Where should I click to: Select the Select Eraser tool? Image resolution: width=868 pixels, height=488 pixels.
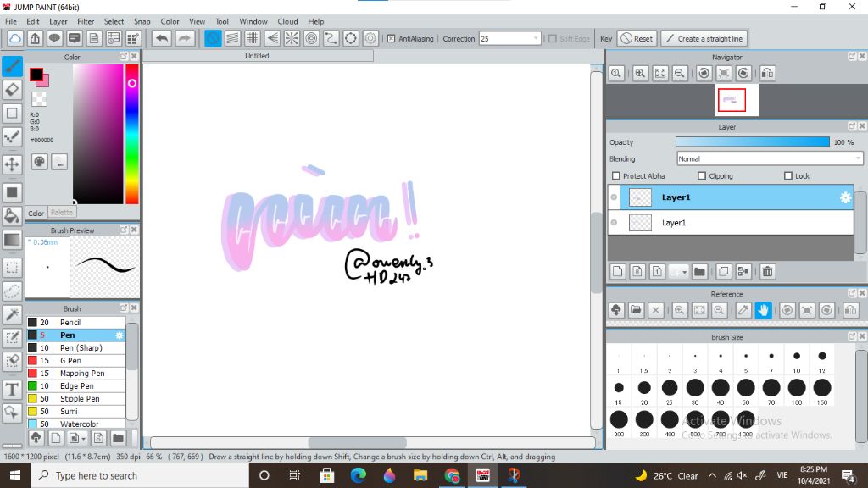(x=12, y=361)
